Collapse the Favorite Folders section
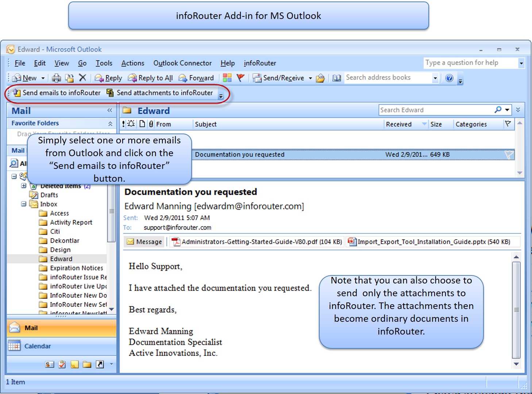532x394 pixels. [x=110, y=124]
